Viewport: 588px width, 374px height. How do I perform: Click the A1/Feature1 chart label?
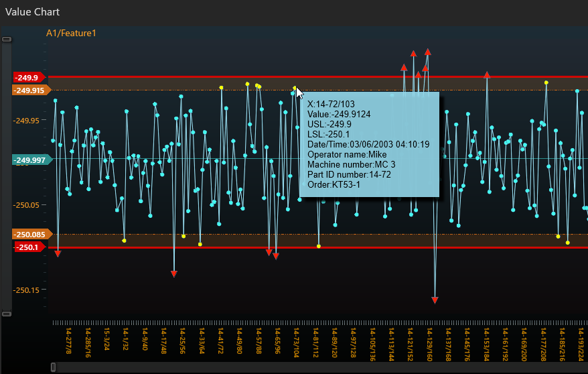(x=71, y=33)
